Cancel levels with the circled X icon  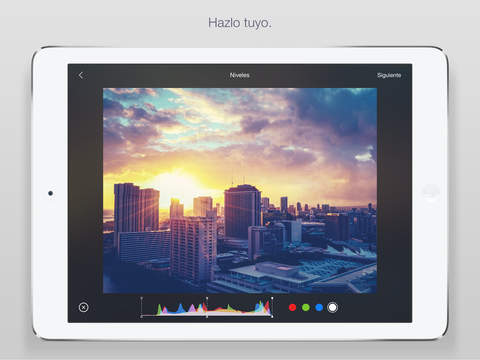pos(83,307)
